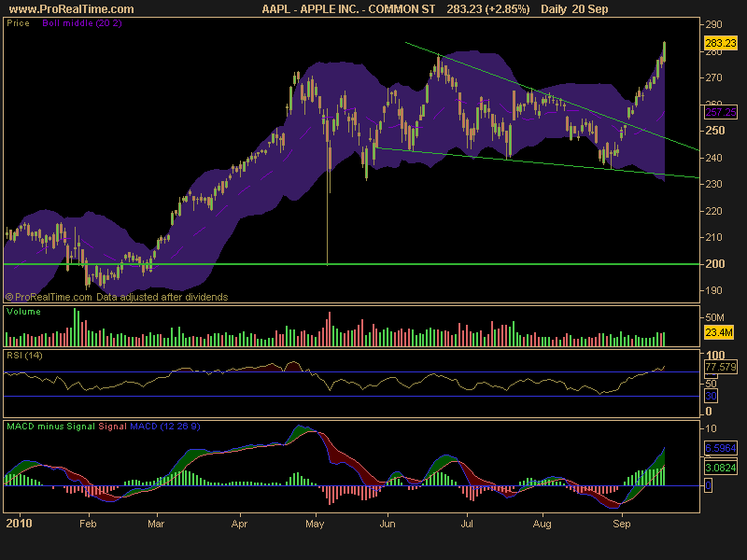Click the Sep marker on time axis
747x560 pixels.
(x=621, y=524)
